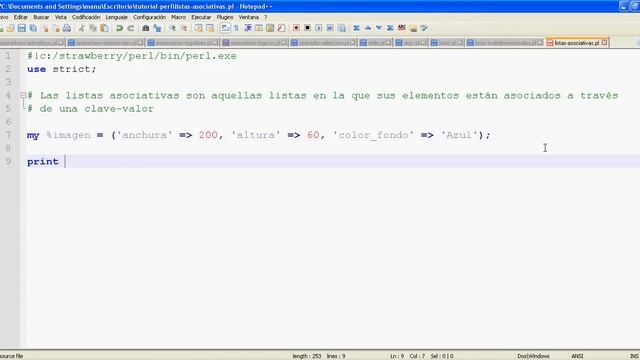This screenshot has width=640, height=360.
Task: Click 'Ln : 9' in the status bar
Action: 397,356
